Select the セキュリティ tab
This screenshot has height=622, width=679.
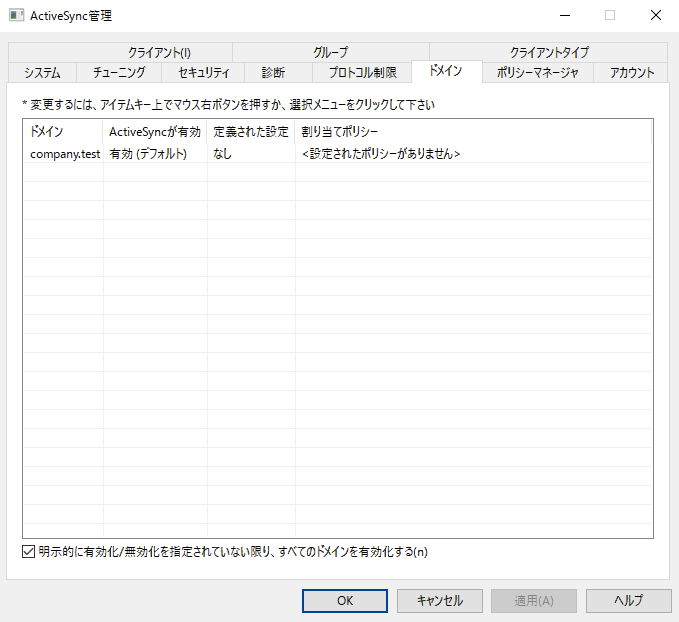[203, 72]
